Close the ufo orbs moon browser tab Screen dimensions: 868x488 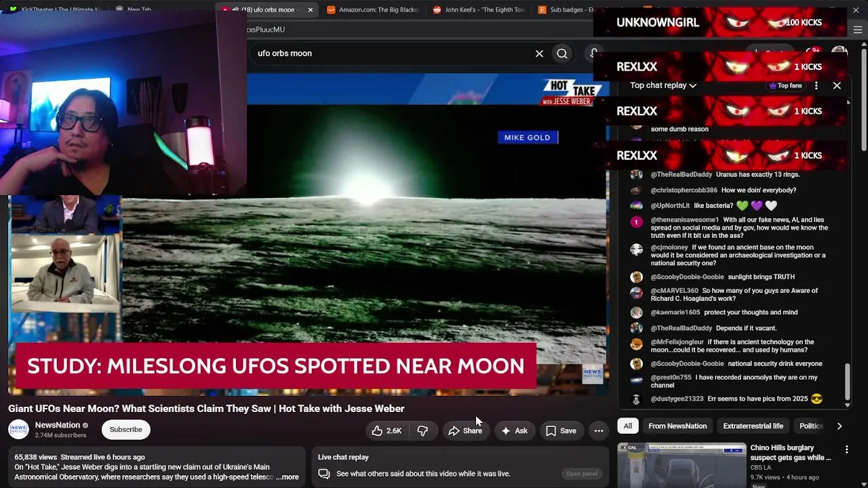point(311,10)
